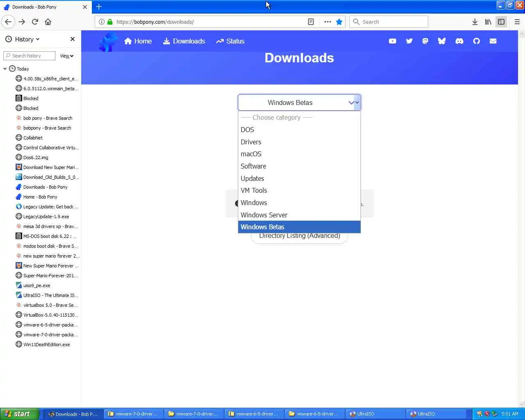The height and width of the screenshot is (420, 525).
Task: Go back with the browser back arrow
Action: (x=8, y=22)
